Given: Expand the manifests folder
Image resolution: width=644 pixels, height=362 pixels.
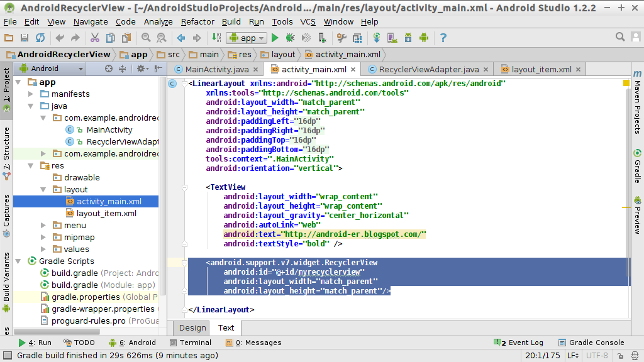Looking at the screenshot, I should pyautogui.click(x=30, y=94).
